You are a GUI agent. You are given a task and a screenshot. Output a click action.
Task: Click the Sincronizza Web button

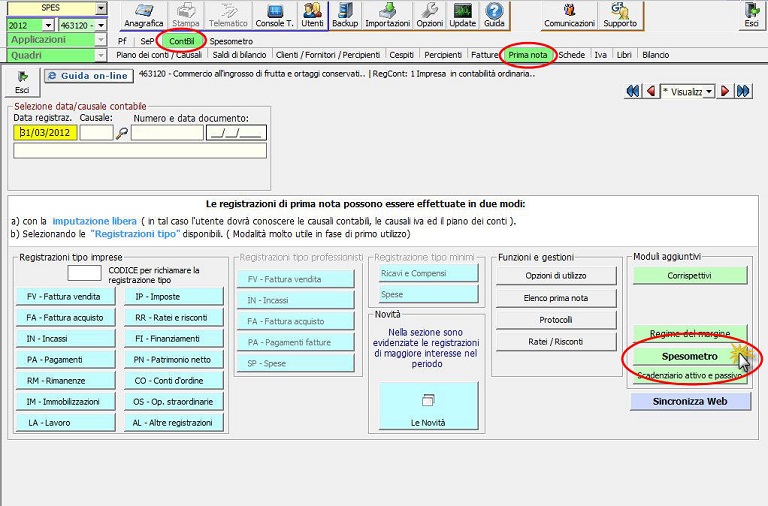coord(690,402)
